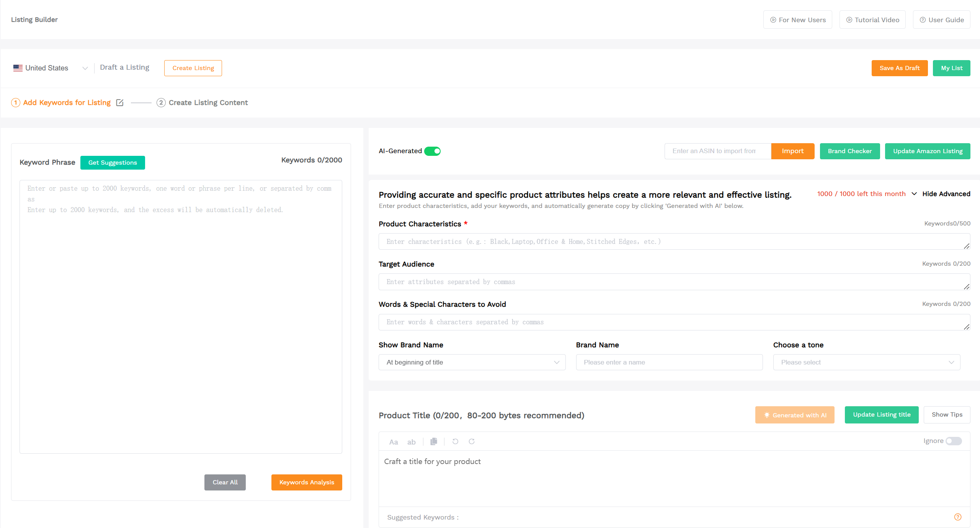Open the edit icon next to Add Keywords for Listing
The image size is (980, 528).
tap(119, 103)
